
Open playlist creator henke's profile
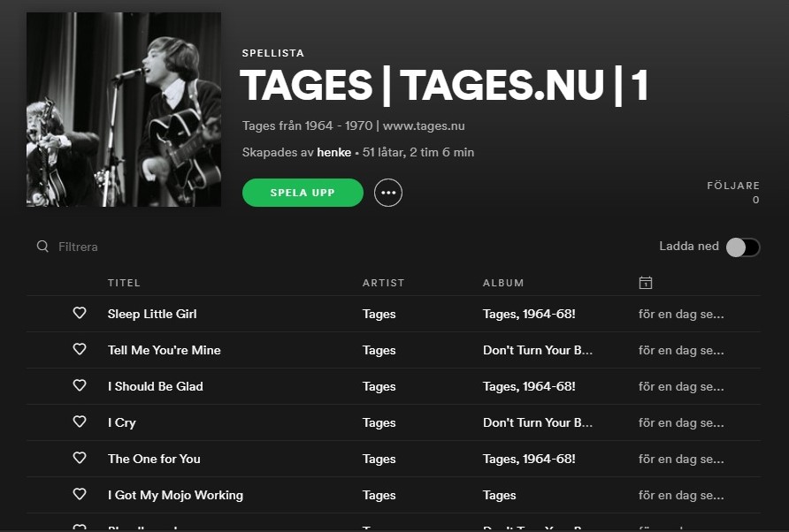(x=333, y=152)
